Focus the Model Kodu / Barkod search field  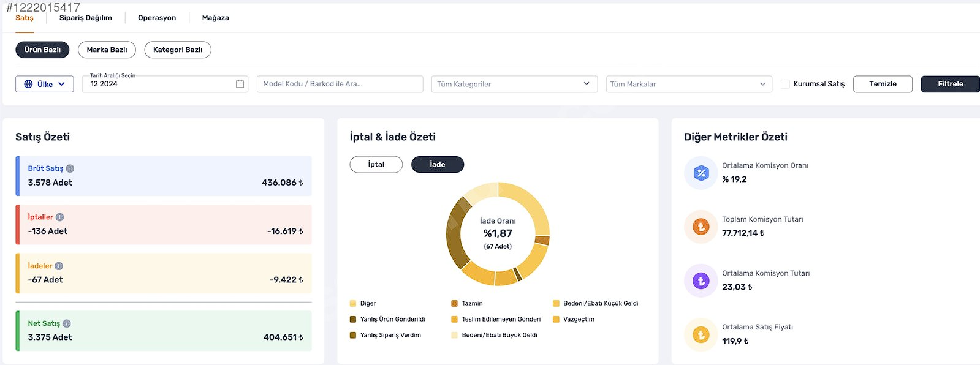click(x=340, y=84)
